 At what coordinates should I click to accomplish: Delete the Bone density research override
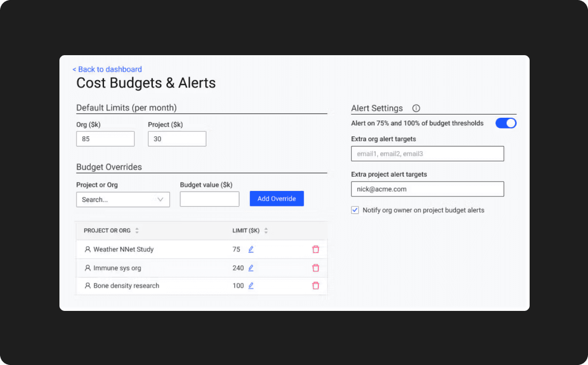[316, 285]
